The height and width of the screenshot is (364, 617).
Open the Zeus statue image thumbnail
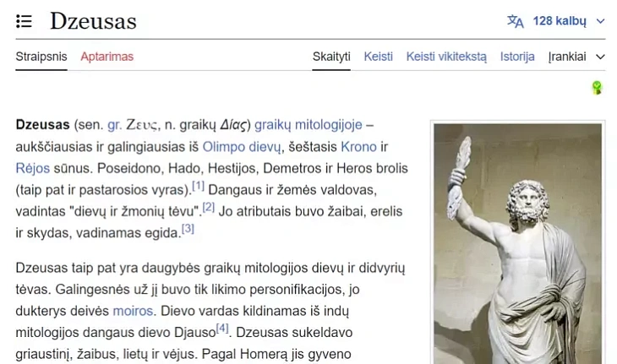tap(517, 244)
